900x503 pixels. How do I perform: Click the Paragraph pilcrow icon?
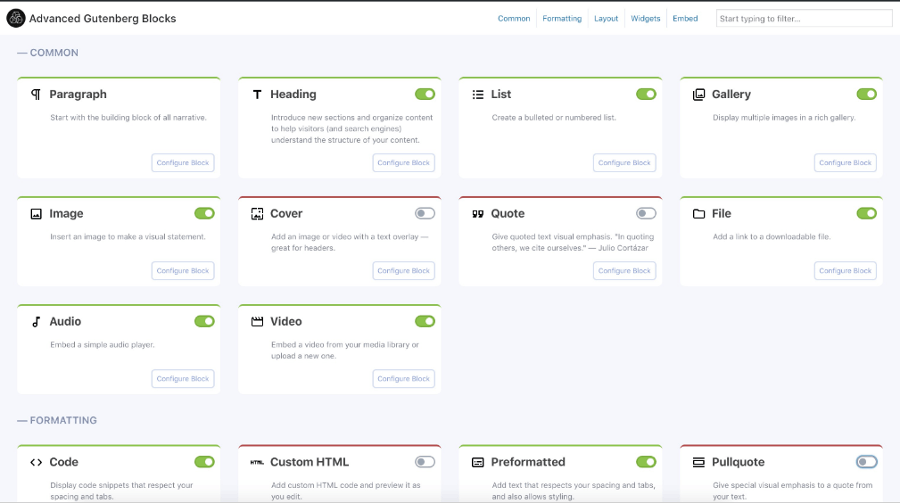click(x=36, y=94)
